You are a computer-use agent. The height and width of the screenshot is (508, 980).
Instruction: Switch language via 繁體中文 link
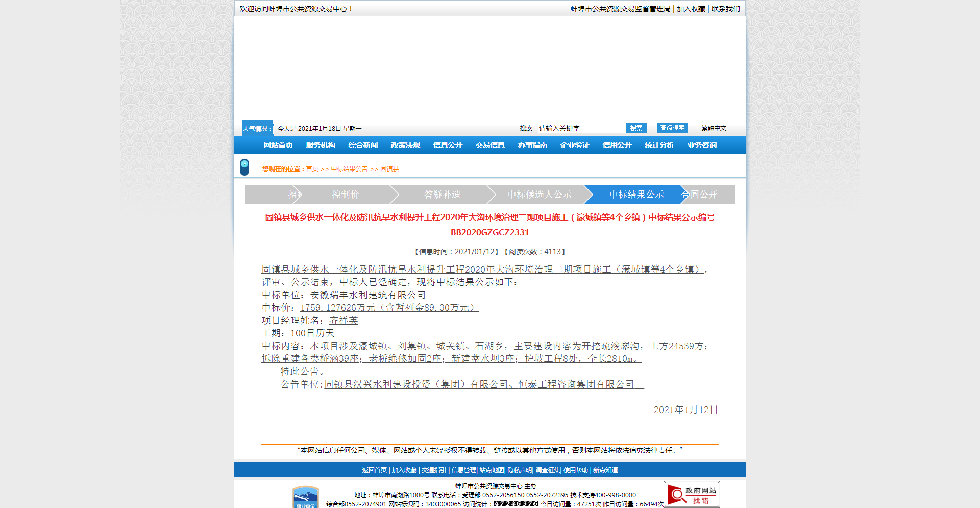pyautogui.click(x=714, y=128)
